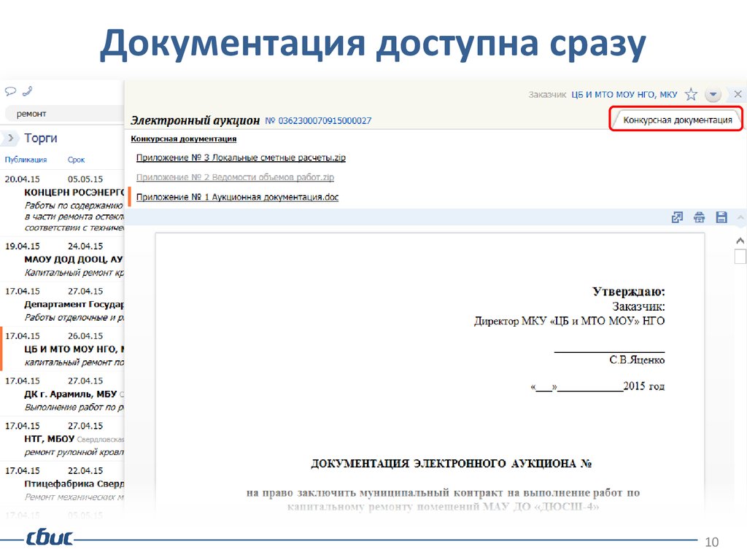The width and height of the screenshot is (747, 560).
Task: Open Приложение № 1 Аукционная документация.doc
Action: 237,197
